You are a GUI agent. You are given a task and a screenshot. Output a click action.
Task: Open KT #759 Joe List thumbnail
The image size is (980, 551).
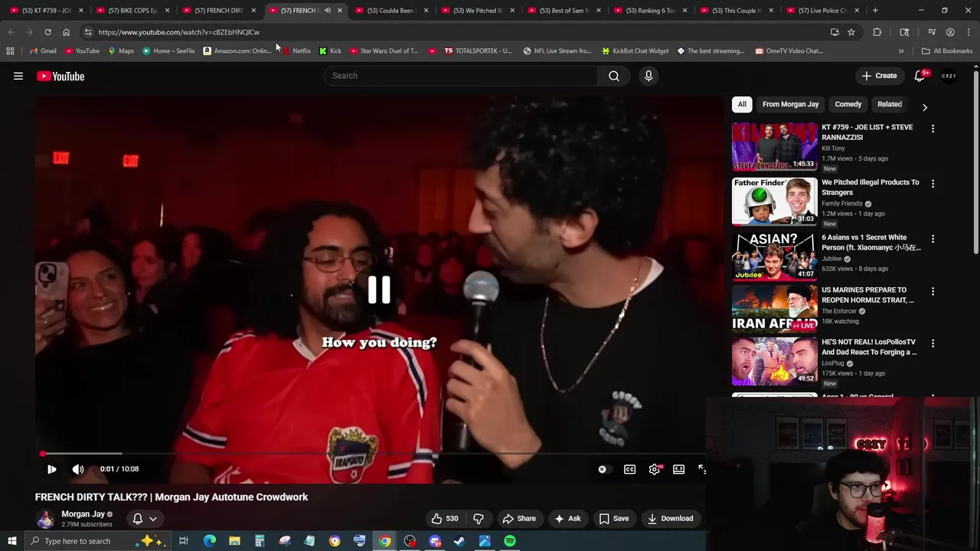tap(775, 146)
